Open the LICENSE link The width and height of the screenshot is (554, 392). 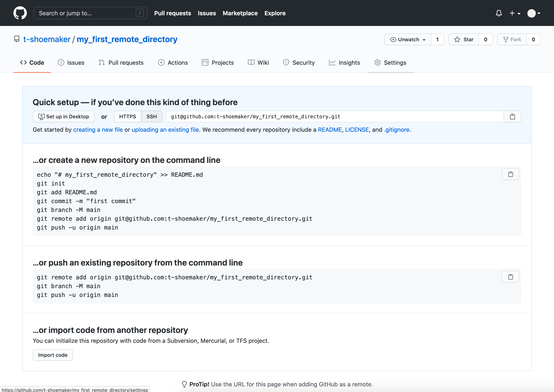pyautogui.click(x=357, y=130)
